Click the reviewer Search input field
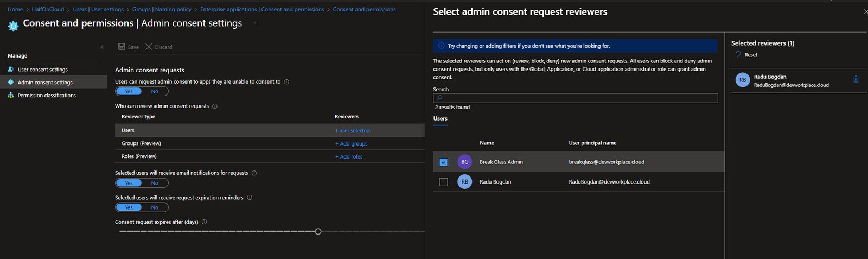This screenshot has width=868, height=259. [x=575, y=98]
